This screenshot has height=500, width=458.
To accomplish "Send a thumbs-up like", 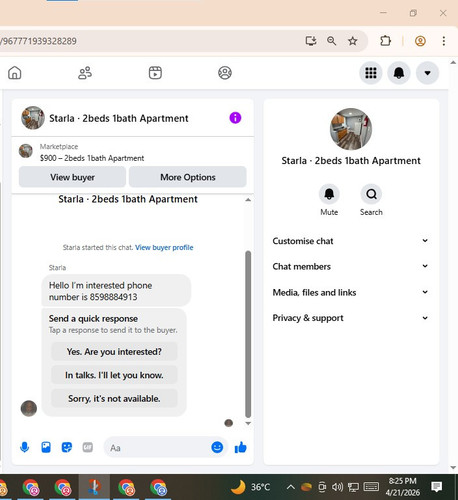I will [240, 447].
